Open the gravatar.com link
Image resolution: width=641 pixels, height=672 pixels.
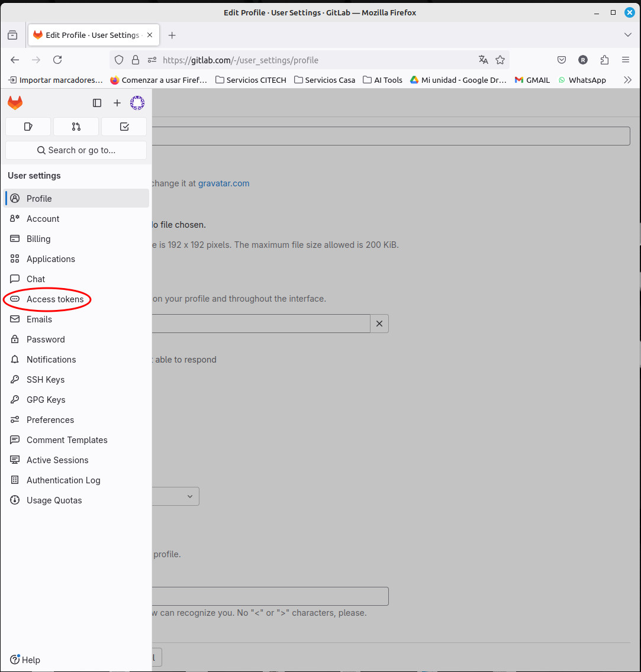[224, 183]
